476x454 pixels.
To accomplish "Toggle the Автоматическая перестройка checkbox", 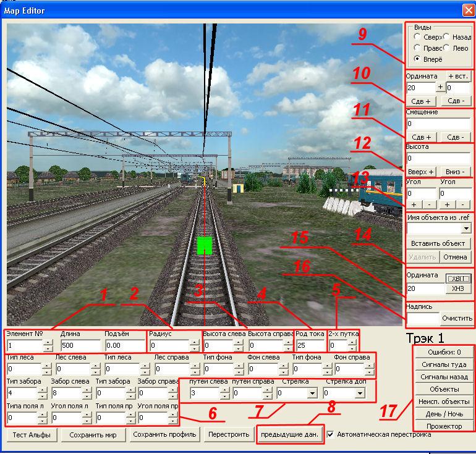I will 330,434.
